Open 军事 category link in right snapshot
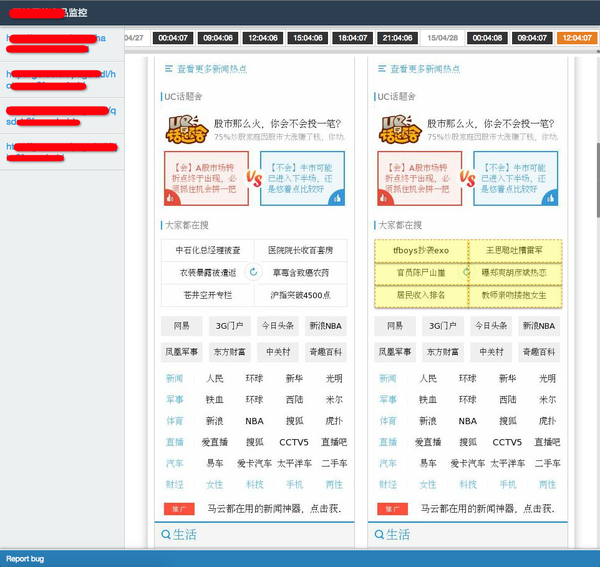This screenshot has width=600, height=567. 388,399
